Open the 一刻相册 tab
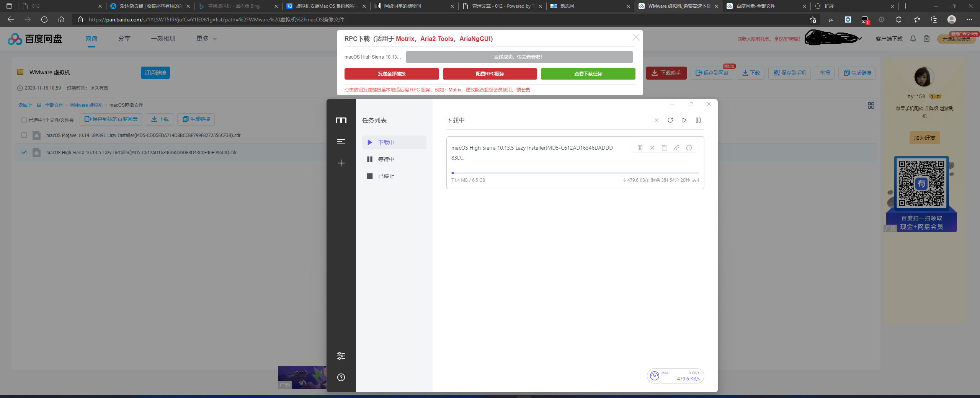 163,39
